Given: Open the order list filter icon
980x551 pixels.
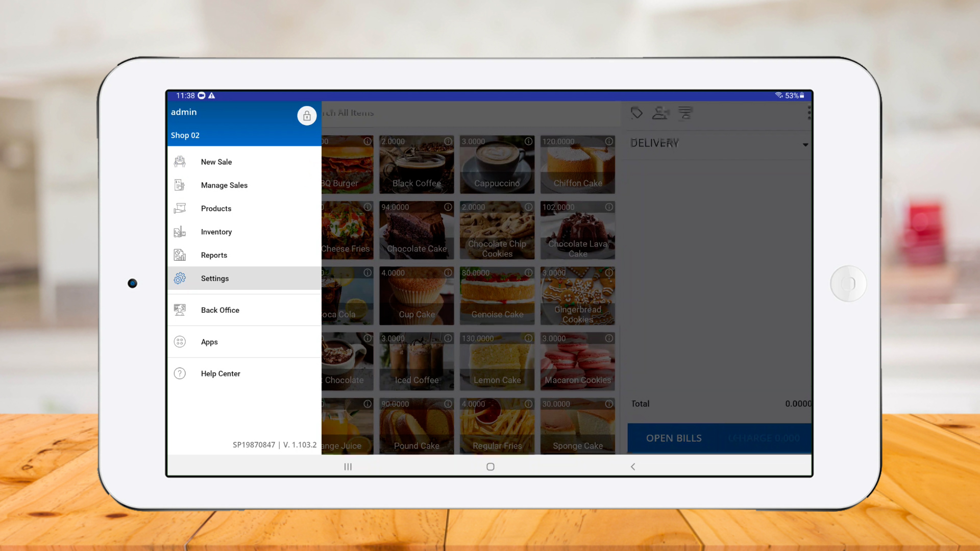Looking at the screenshot, I should point(685,113).
